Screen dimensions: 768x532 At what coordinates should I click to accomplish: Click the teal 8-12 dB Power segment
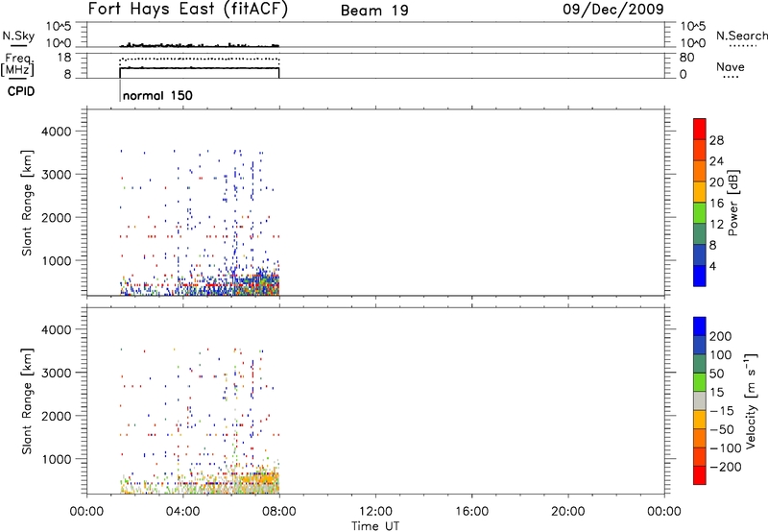700,234
